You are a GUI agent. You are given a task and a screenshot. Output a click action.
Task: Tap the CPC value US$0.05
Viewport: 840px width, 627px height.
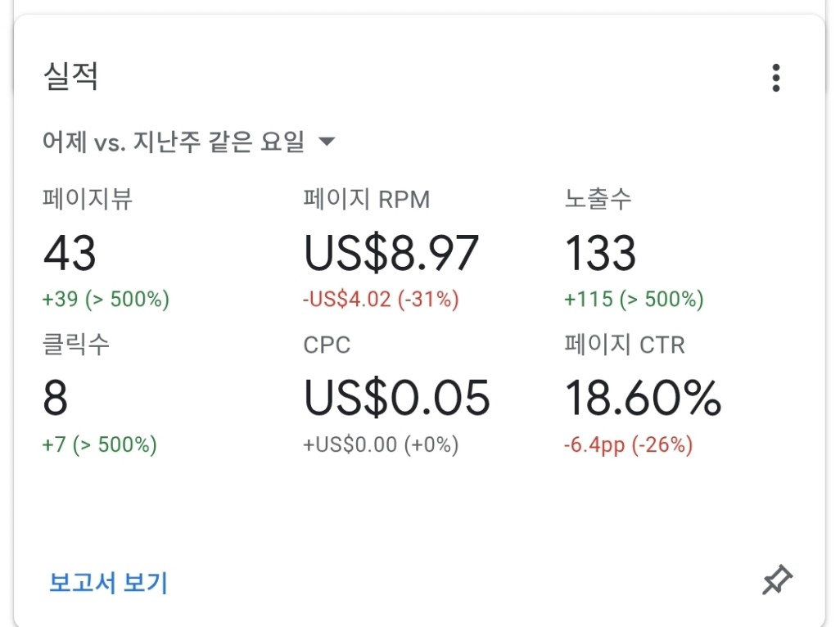(x=396, y=398)
